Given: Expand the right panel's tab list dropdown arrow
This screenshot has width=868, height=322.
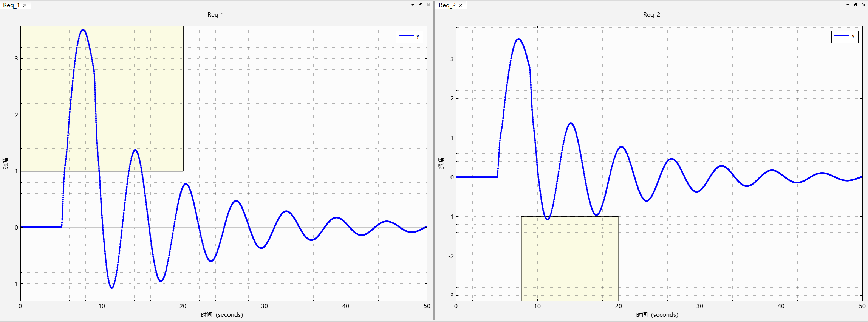Looking at the screenshot, I should coord(848,5).
